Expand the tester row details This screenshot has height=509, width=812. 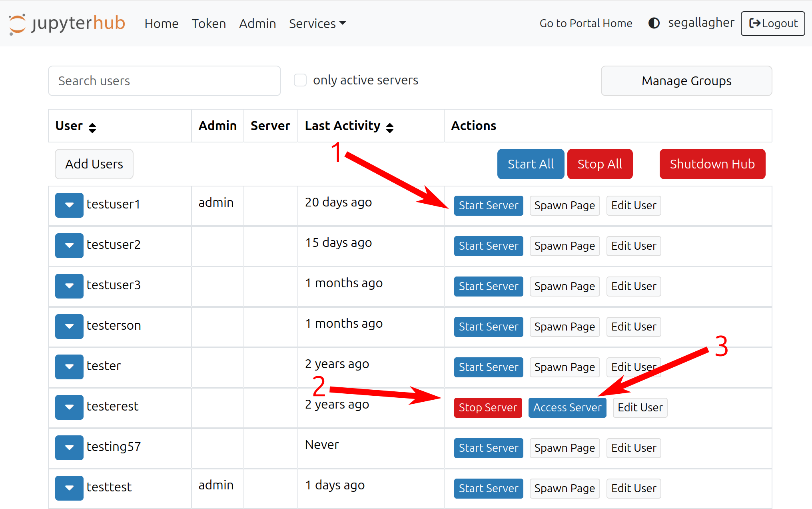tap(69, 367)
